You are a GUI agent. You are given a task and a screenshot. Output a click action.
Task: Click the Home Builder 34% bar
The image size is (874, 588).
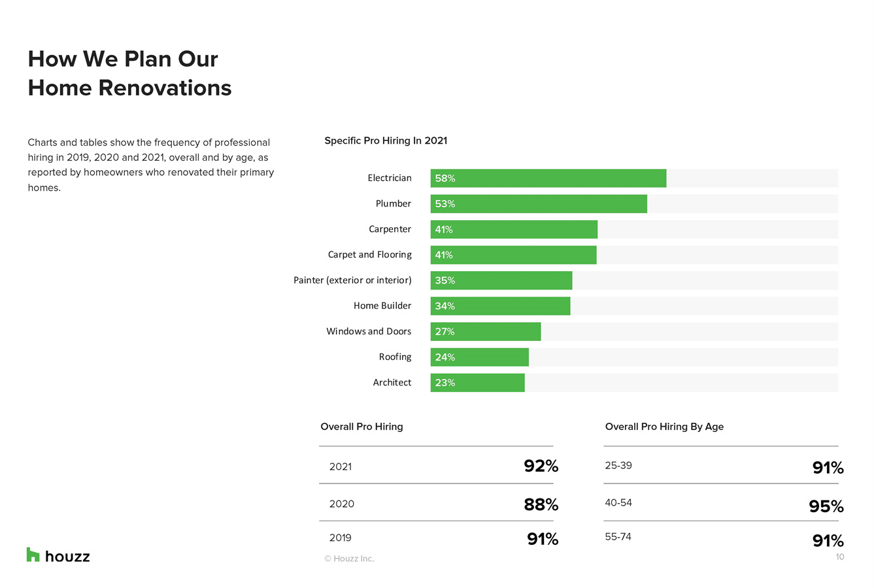500,306
